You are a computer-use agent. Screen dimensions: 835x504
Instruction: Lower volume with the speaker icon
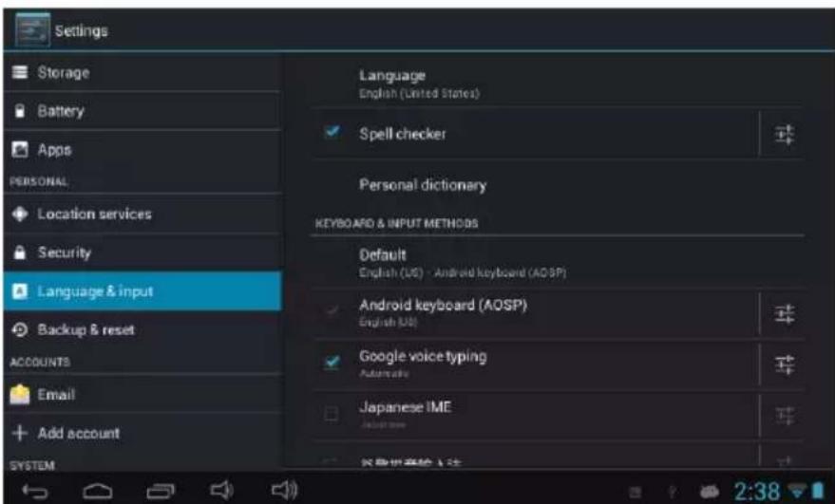221,490
